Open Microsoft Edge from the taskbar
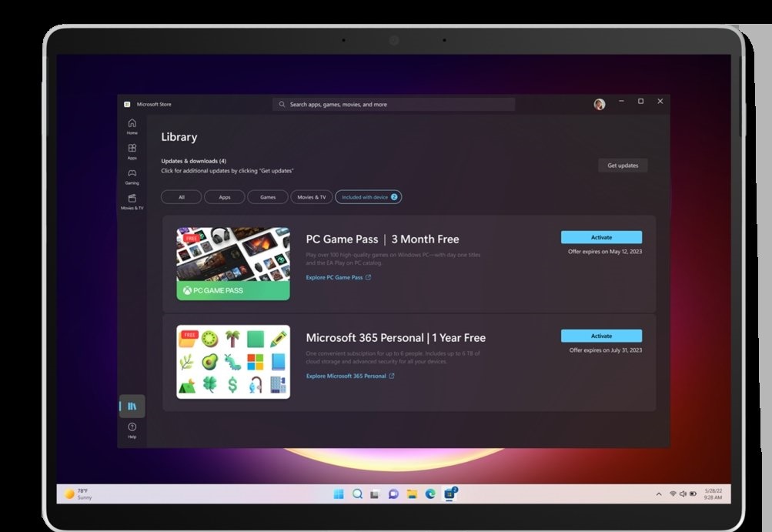 point(430,494)
